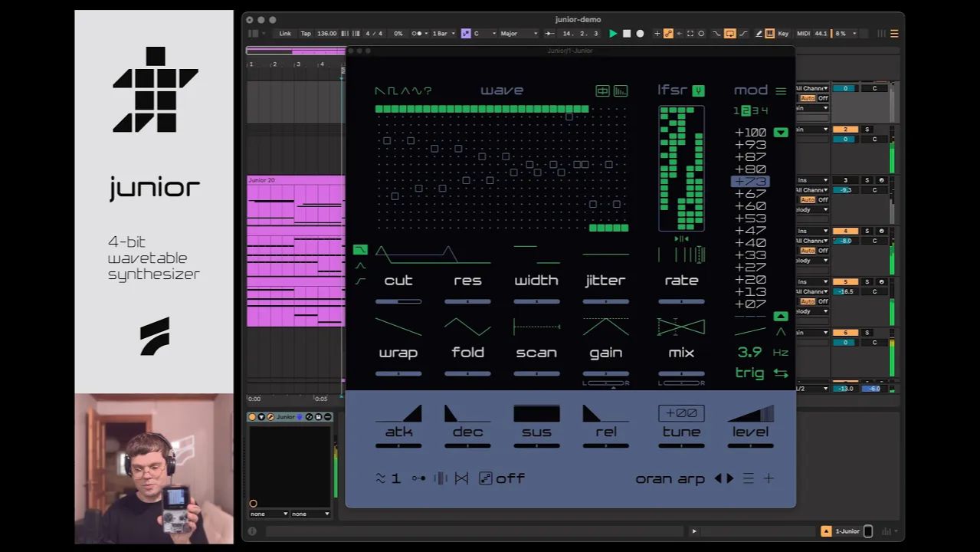The width and height of the screenshot is (980, 552).
Task: Select mod slot 3 tab
Action: coord(755,111)
